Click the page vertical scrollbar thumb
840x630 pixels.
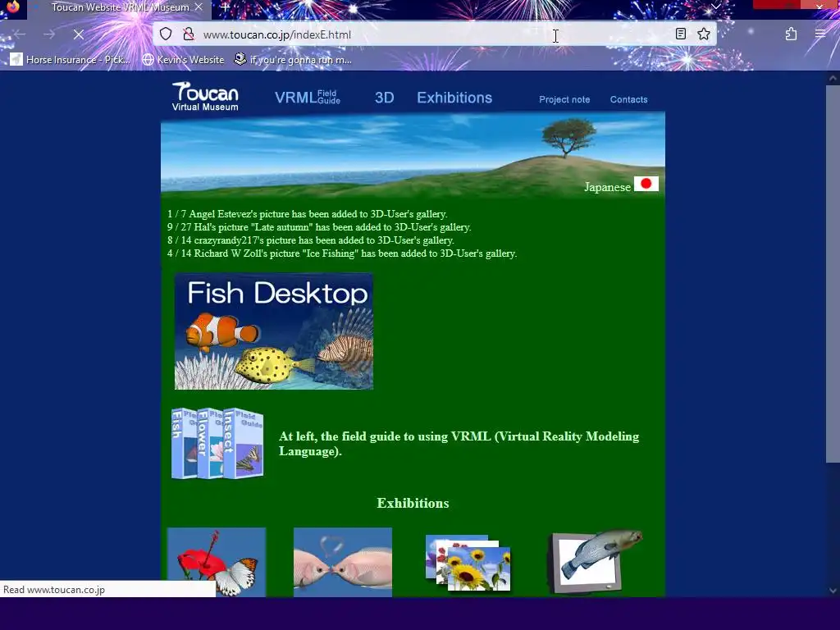tap(833, 273)
